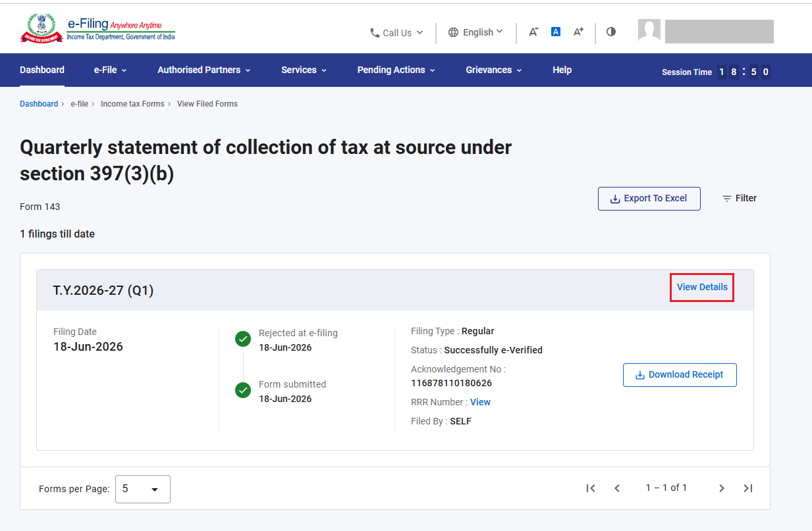Open the user profile avatar
This screenshot has height=531, width=812.
pos(649,31)
